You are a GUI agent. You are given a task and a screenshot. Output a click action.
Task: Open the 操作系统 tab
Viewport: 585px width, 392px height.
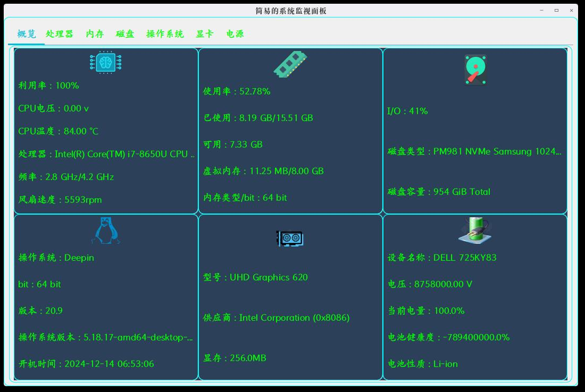pyautogui.click(x=165, y=34)
